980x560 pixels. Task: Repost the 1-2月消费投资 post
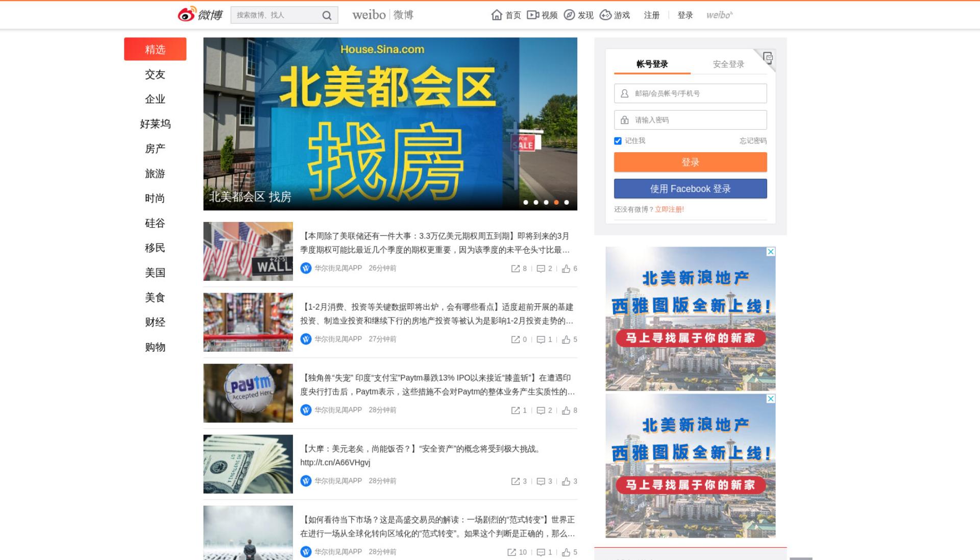tap(519, 339)
